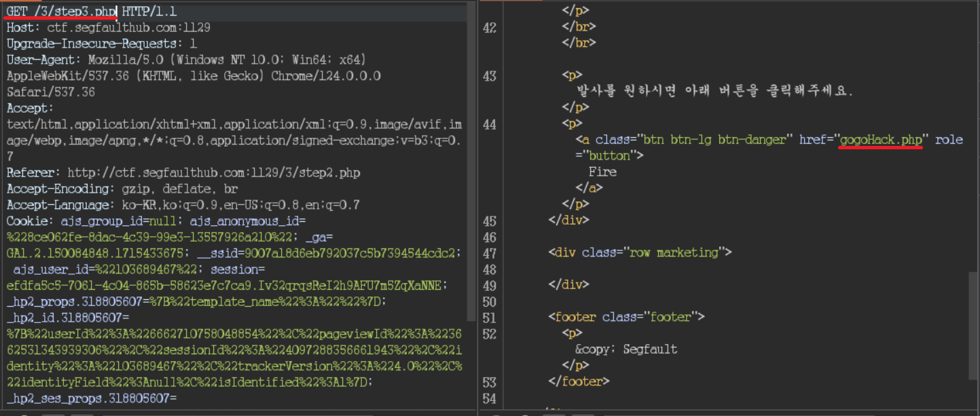The width and height of the screenshot is (980, 416).
Task: Click the gogoHack.php href value
Action: coord(881,140)
